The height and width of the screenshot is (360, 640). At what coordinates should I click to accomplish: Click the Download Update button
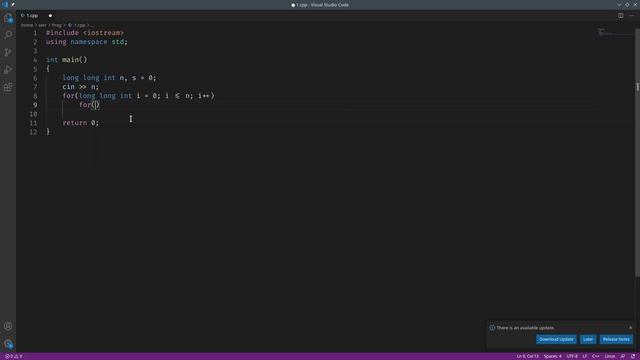[556, 339]
